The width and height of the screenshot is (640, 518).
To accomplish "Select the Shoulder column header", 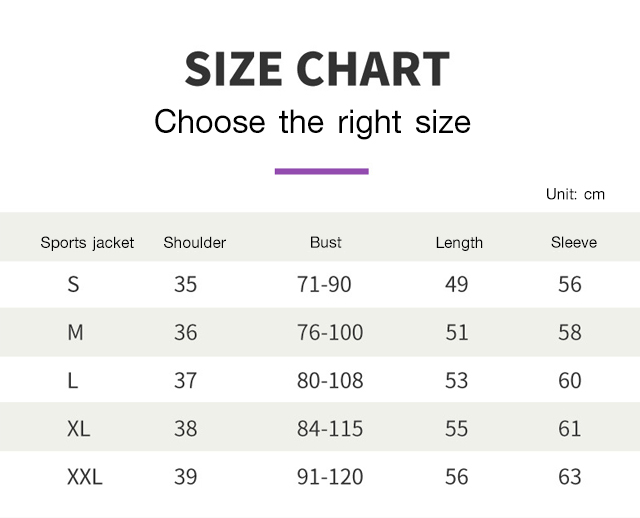I will pyautogui.click(x=195, y=242).
